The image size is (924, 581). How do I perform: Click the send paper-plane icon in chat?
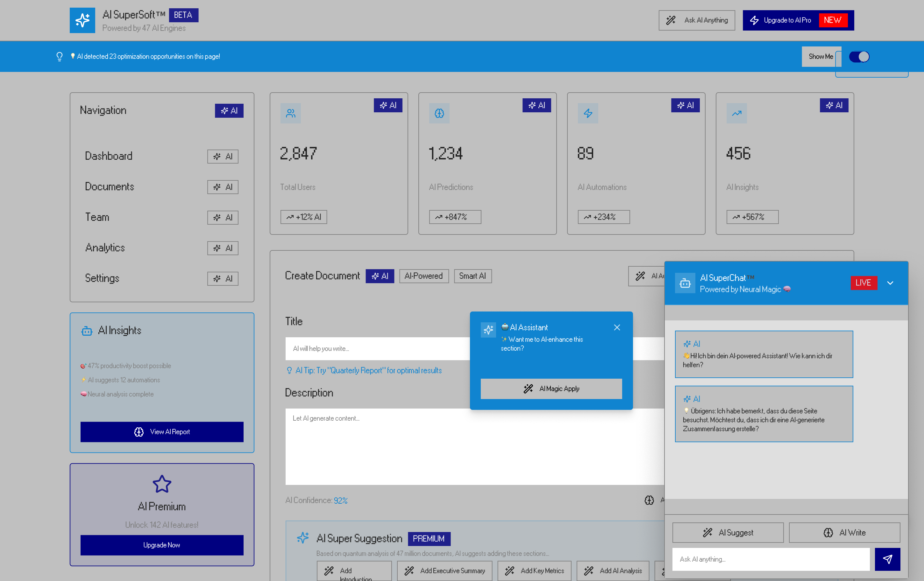pyautogui.click(x=887, y=559)
